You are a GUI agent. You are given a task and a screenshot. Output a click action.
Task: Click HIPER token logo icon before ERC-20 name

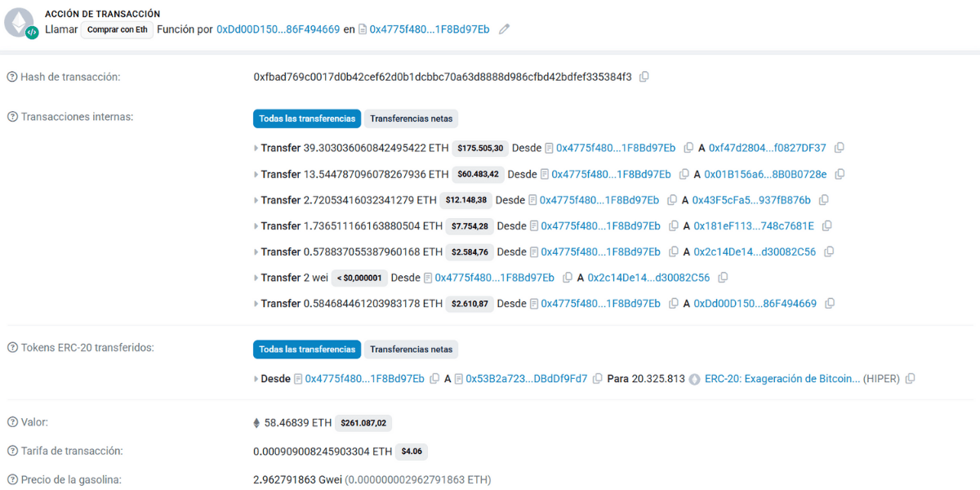tap(695, 379)
